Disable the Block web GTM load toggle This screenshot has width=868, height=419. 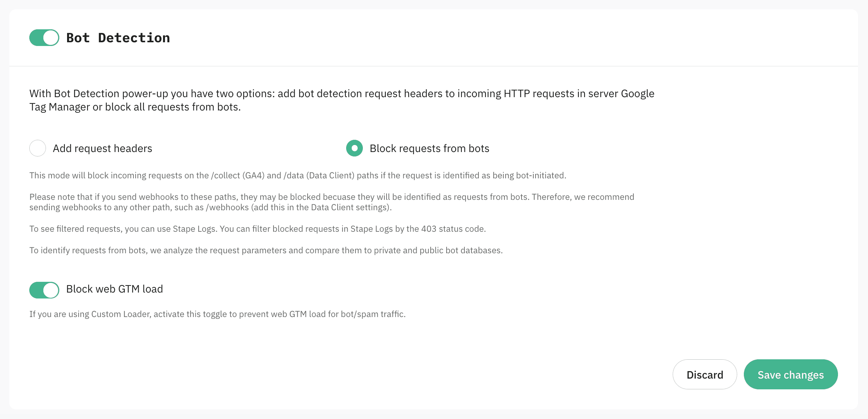(44, 290)
